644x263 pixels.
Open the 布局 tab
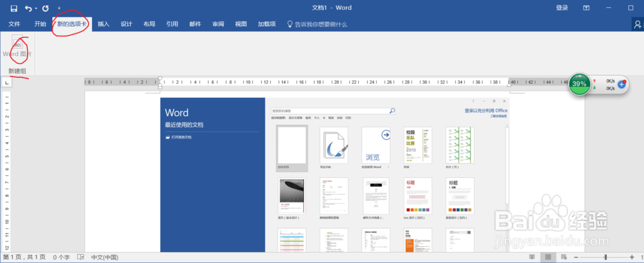[x=149, y=24]
